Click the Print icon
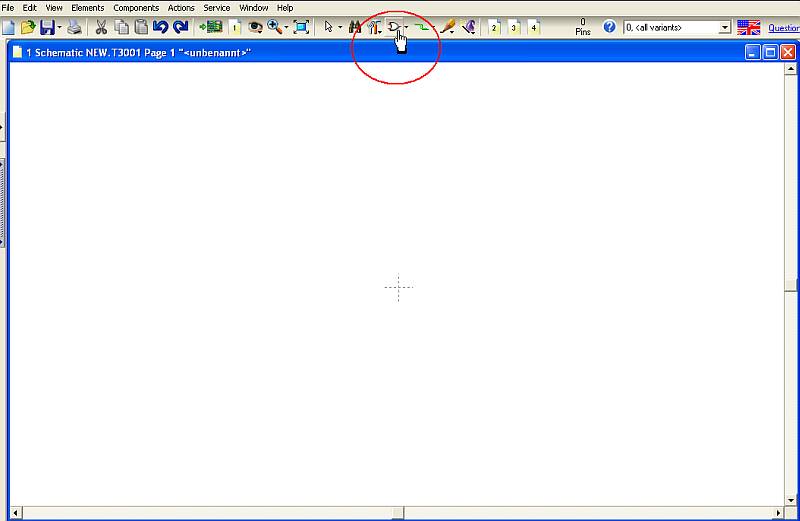The width and height of the screenshot is (800, 521). 74,27
